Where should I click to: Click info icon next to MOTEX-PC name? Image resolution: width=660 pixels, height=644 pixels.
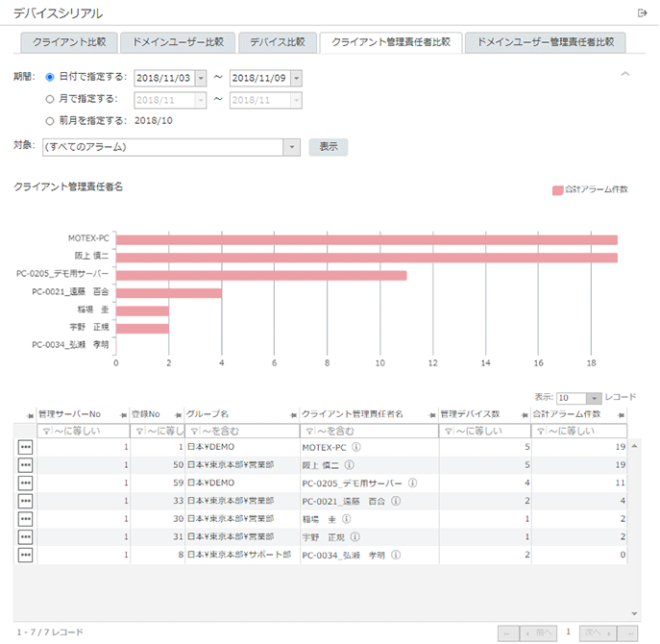356,447
